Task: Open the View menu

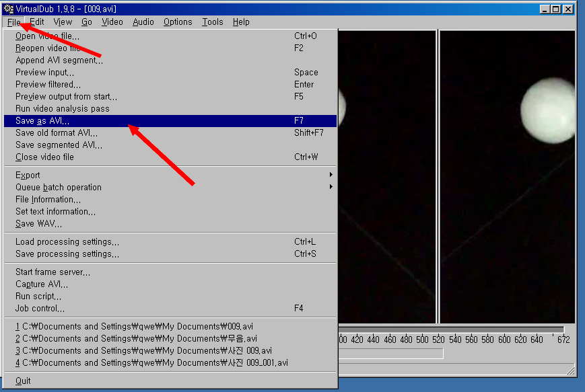Action: (63, 22)
